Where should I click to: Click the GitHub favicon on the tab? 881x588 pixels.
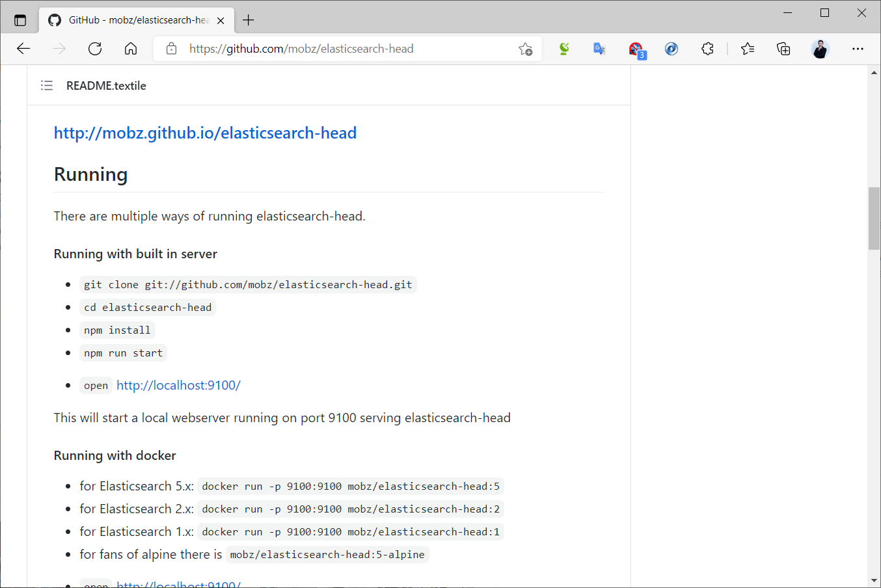click(x=55, y=20)
